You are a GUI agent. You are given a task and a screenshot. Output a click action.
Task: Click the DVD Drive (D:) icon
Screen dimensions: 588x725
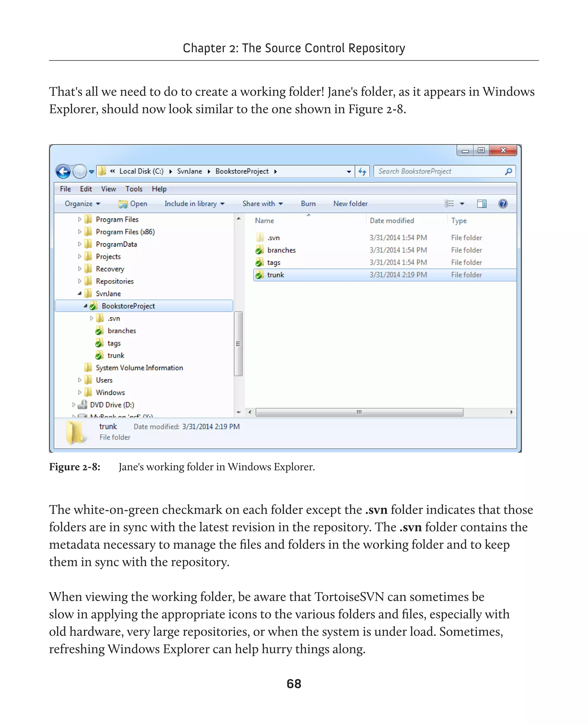tap(82, 405)
